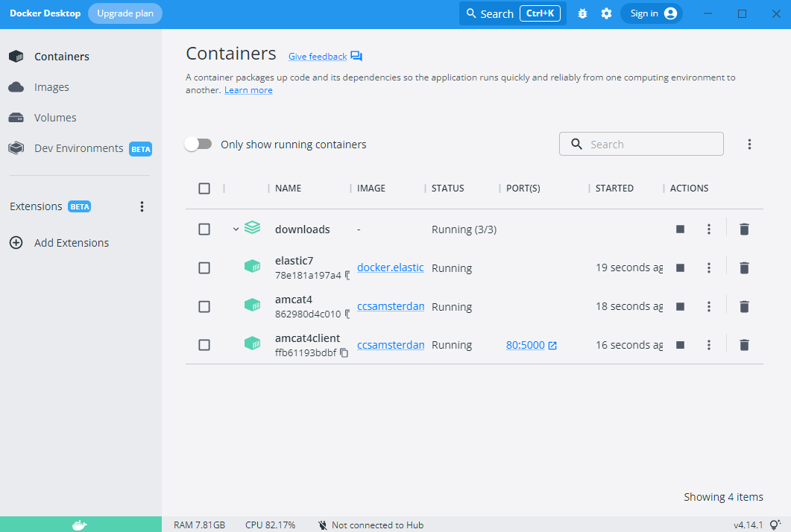Image resolution: width=791 pixels, height=532 pixels.
Task: Tick the checkbox for elastic7 container
Action: pyautogui.click(x=204, y=268)
